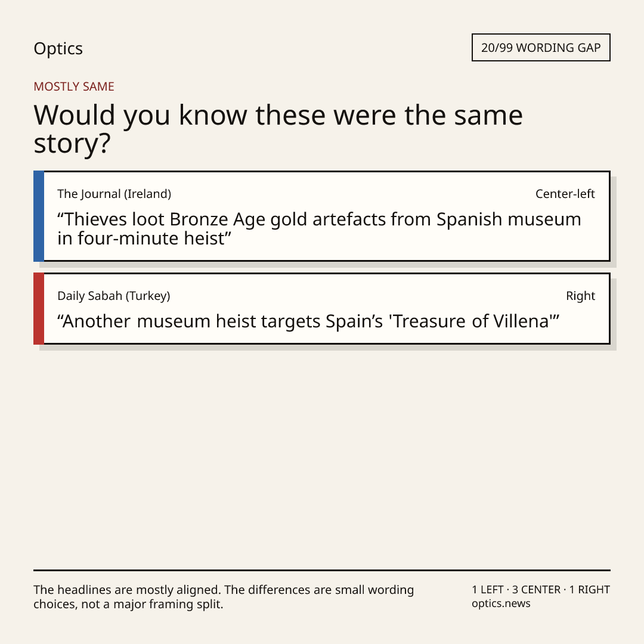Click the 3 CENTER count

point(536,590)
